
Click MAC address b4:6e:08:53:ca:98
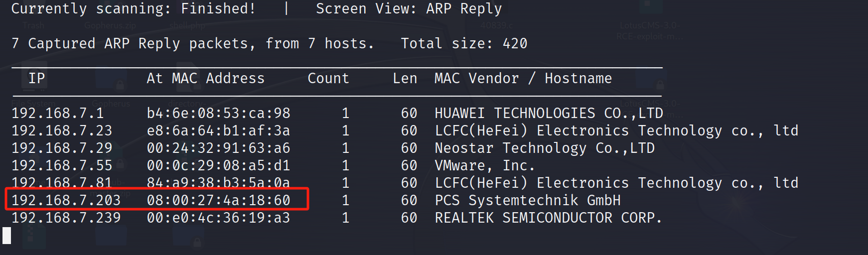point(218,113)
